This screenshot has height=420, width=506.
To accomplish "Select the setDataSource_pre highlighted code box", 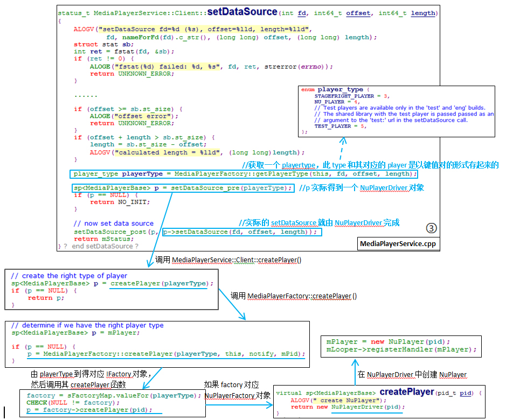I will click(183, 188).
